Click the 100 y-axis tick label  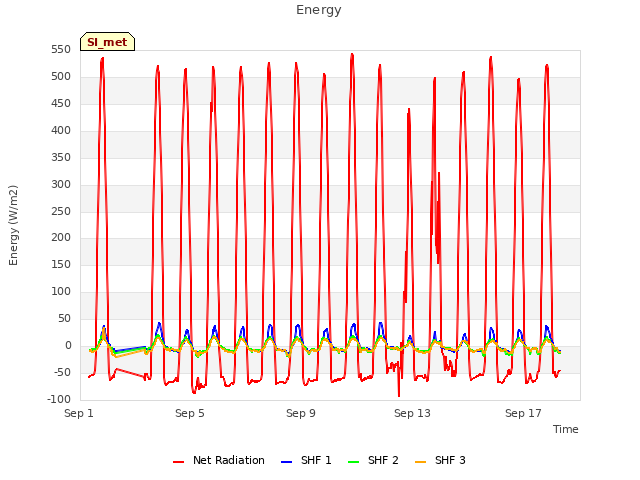tap(61, 291)
